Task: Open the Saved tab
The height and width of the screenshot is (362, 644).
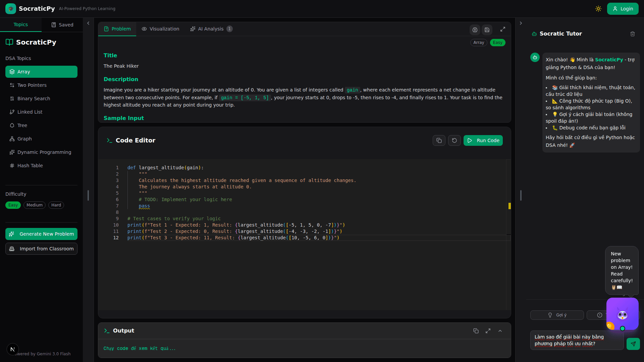Action: pos(62,24)
